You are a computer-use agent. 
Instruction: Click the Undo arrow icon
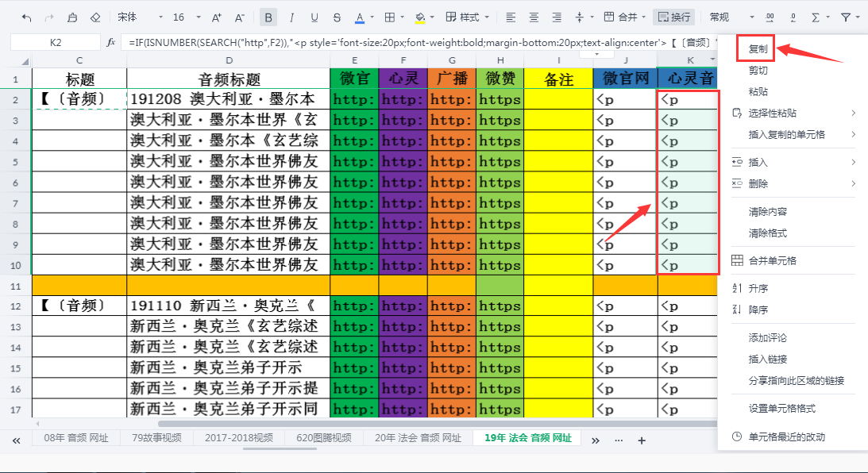click(26, 17)
